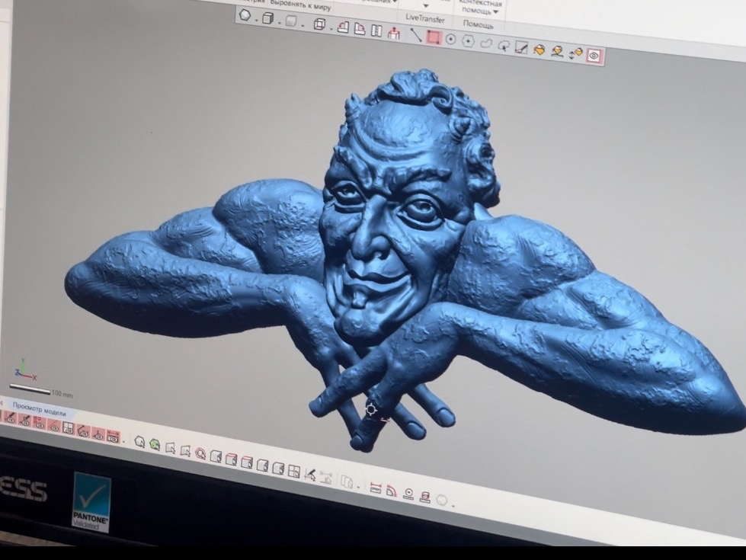Toggle the highlighted eye visibility button in top toolbar
This screenshot has width=746, height=560.
click(x=594, y=56)
